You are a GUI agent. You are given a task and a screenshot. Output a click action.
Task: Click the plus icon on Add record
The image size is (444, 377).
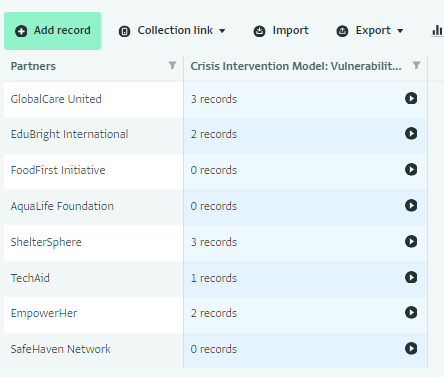point(21,31)
